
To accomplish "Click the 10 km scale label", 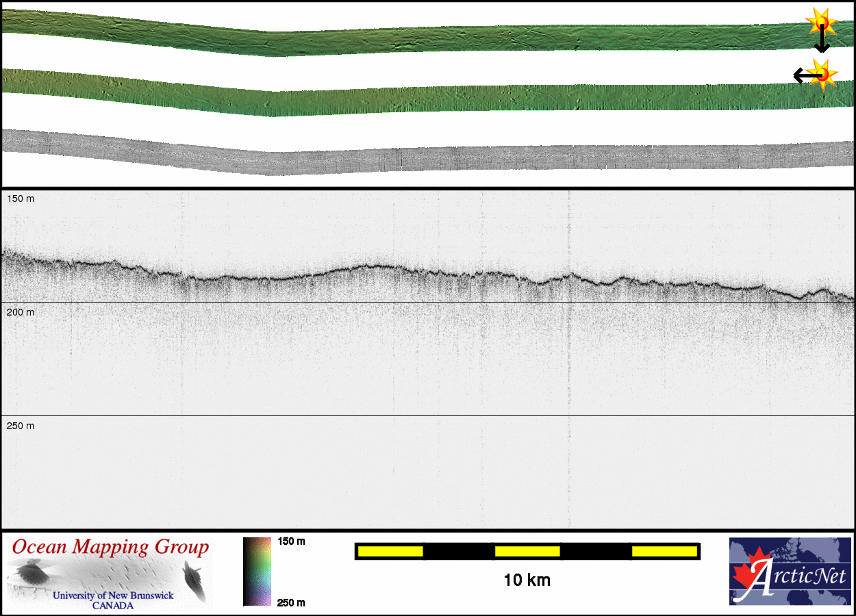I will [527, 580].
